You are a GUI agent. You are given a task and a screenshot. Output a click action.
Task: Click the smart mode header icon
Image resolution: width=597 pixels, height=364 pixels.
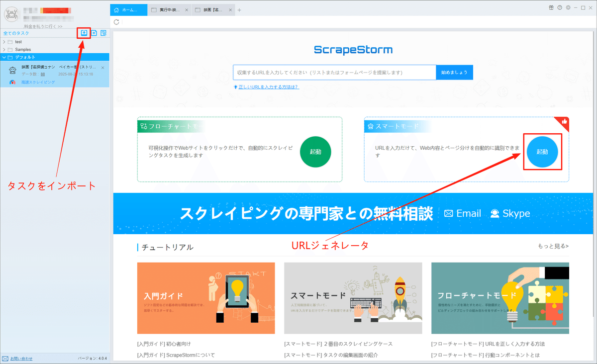click(x=370, y=126)
